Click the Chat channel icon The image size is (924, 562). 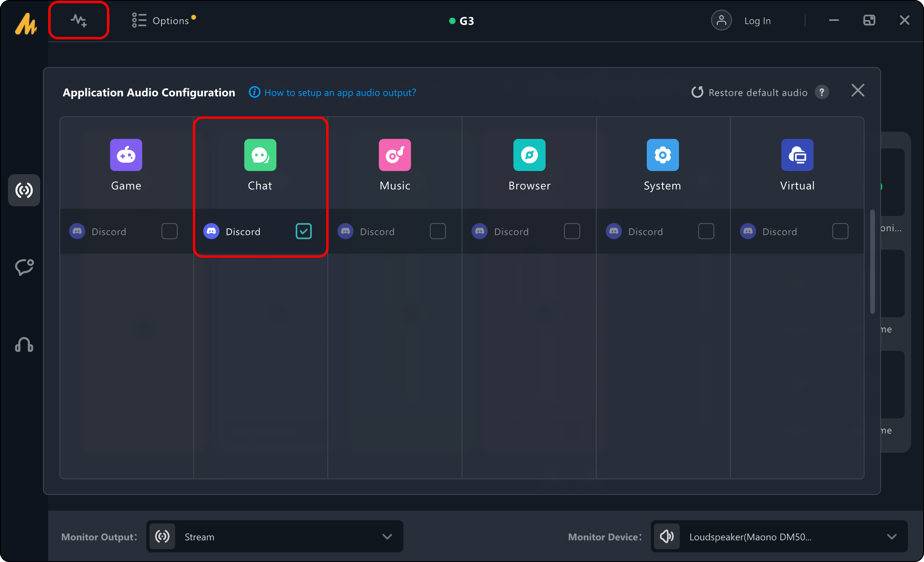point(260,155)
